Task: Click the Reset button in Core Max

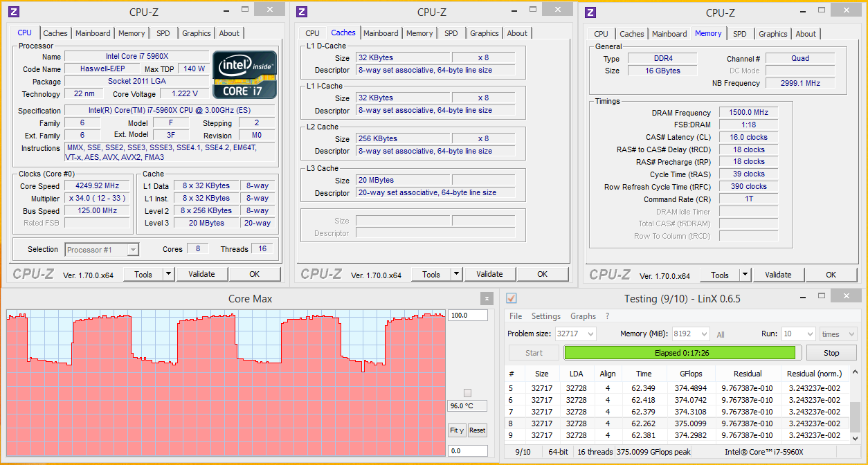Action: (478, 430)
